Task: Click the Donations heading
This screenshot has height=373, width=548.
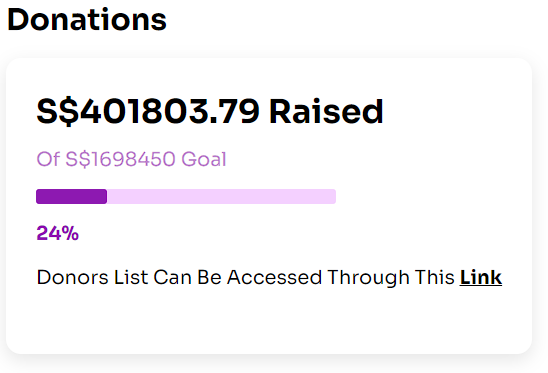Action: point(87,20)
